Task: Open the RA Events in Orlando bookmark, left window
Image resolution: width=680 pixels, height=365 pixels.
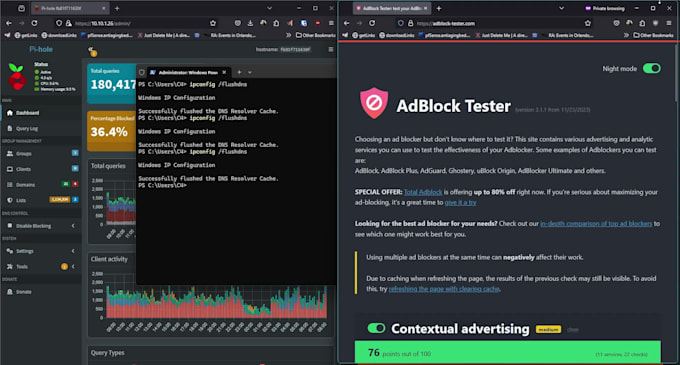Action: click(x=229, y=35)
